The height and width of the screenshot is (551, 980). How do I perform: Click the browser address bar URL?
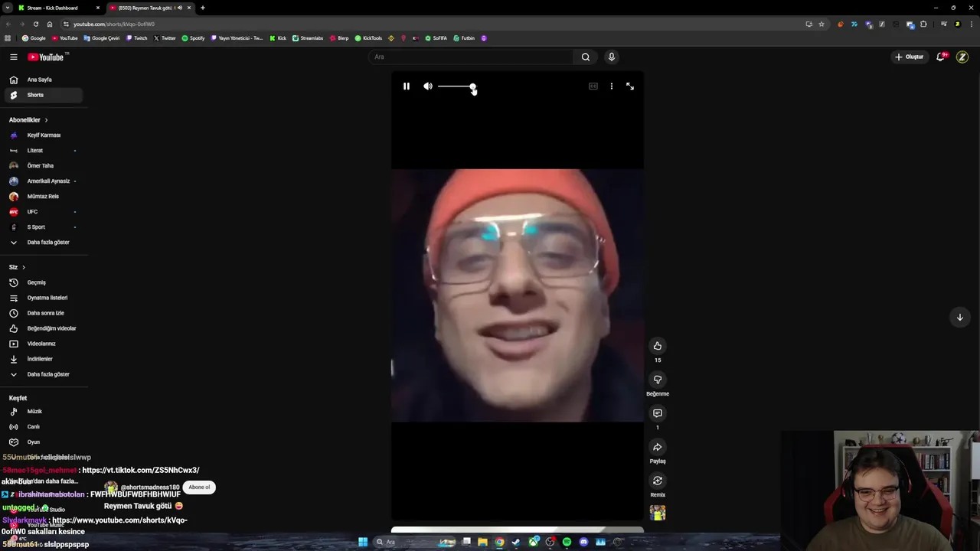coord(114,24)
